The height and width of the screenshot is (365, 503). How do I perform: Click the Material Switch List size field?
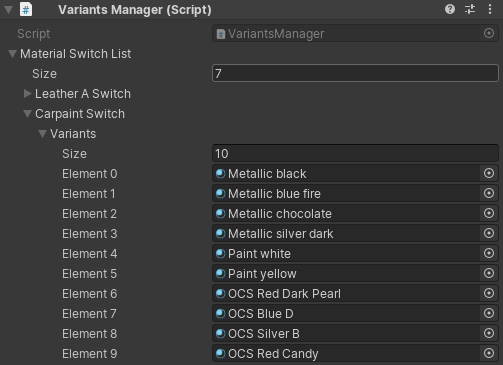click(x=355, y=73)
